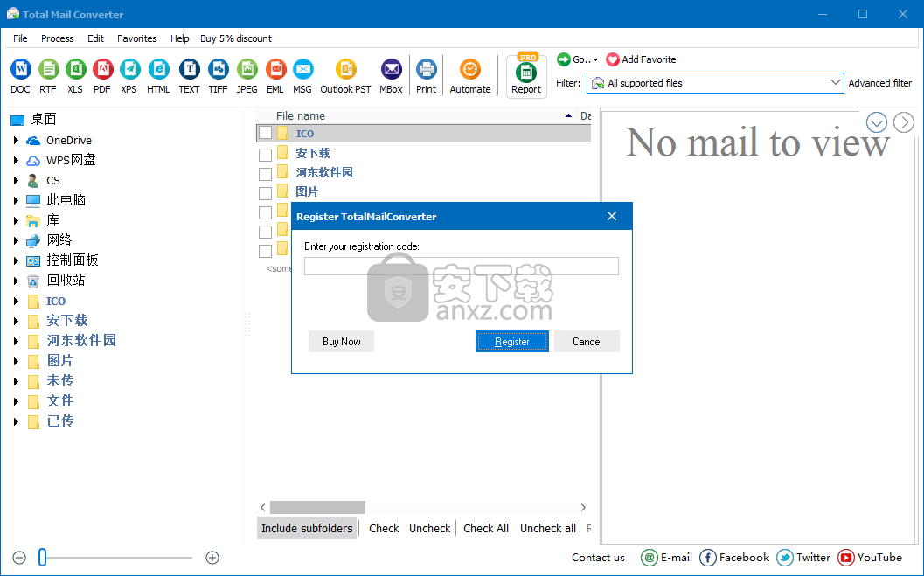Open the Automate tool

(470, 76)
